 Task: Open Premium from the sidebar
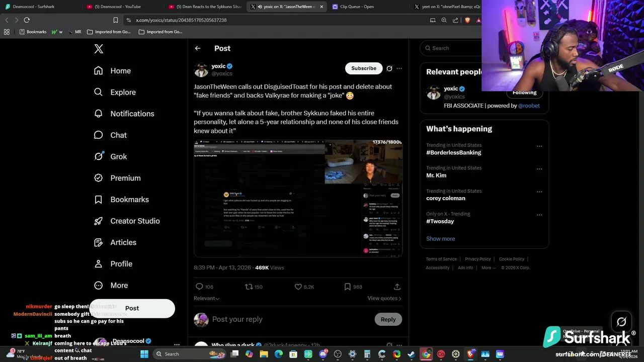pos(117,178)
